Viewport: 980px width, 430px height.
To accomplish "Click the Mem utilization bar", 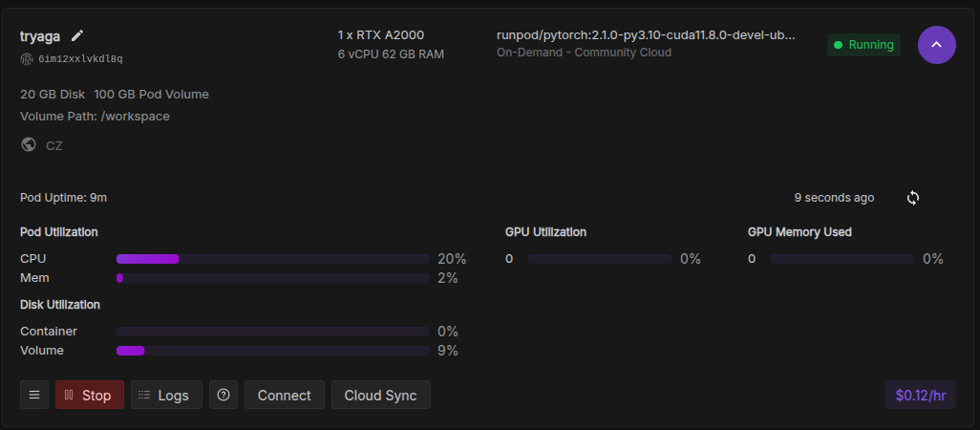I will coord(272,278).
